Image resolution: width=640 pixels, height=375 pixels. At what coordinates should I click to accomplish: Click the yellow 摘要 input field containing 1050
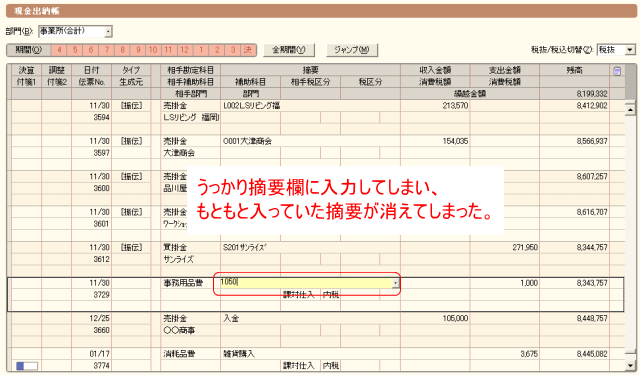tap(306, 283)
